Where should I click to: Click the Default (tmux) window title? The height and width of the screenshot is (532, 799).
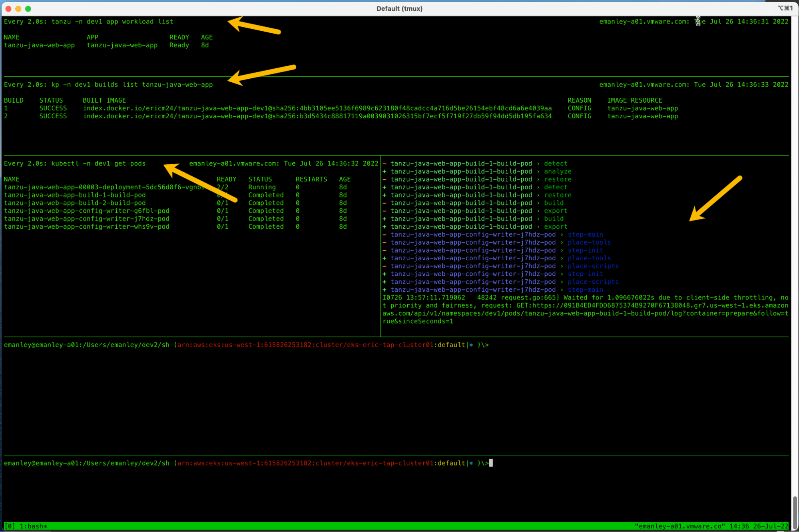[x=399, y=8]
